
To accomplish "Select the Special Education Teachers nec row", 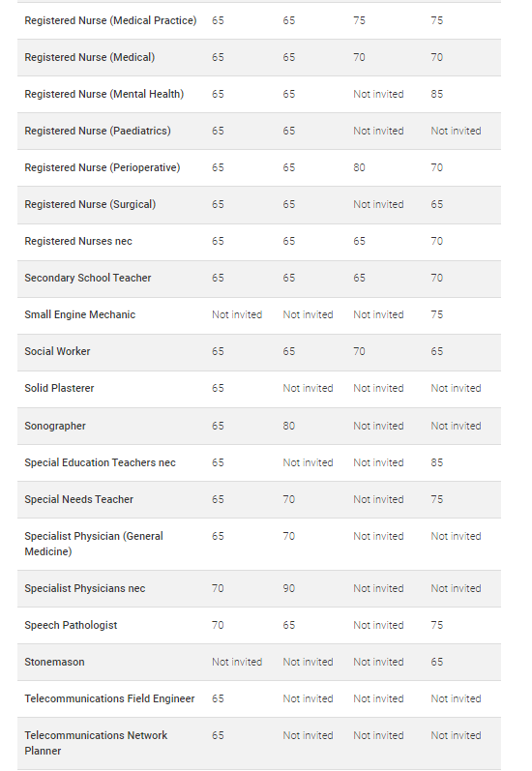I will coord(259,462).
